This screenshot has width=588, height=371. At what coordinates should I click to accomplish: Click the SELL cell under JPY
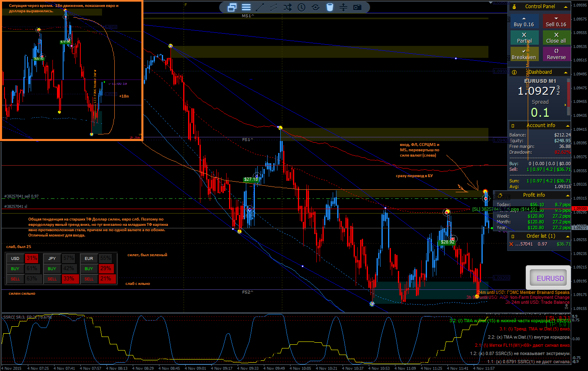(52, 279)
